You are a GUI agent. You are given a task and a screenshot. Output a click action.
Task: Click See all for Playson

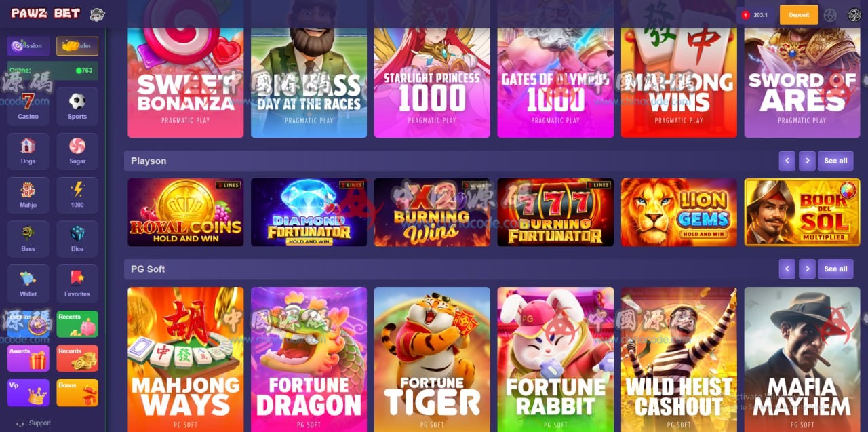click(835, 161)
